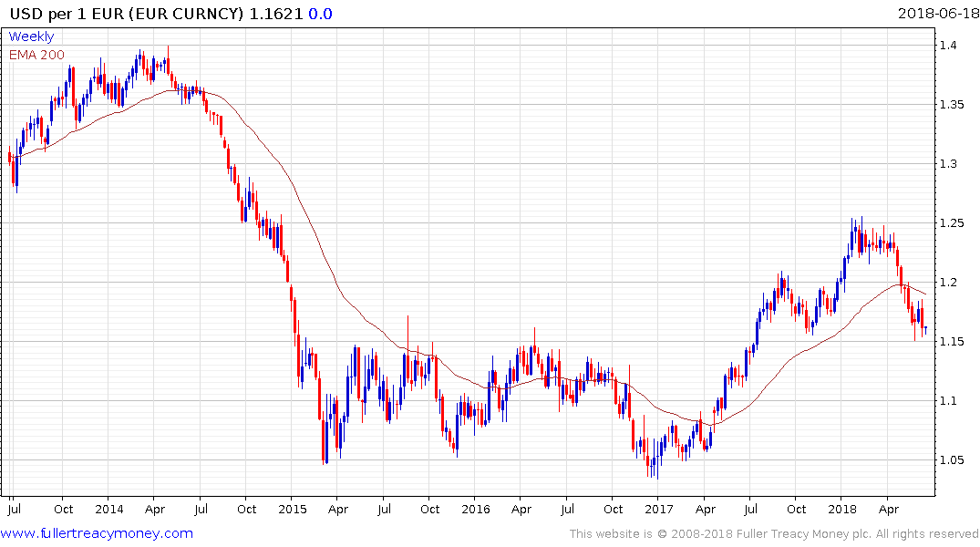Click the 'Apr' label after 2014
Screen dimensions: 980x547
point(154,510)
